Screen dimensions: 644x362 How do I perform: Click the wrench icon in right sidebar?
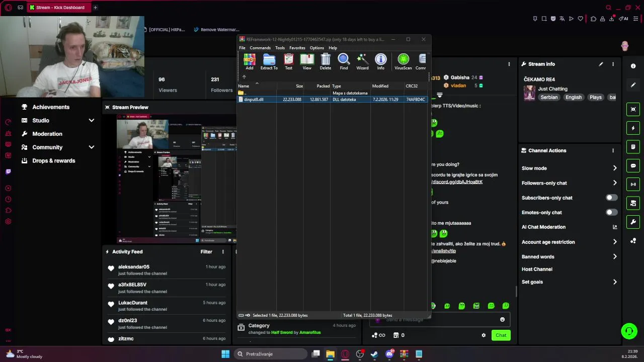point(633,222)
